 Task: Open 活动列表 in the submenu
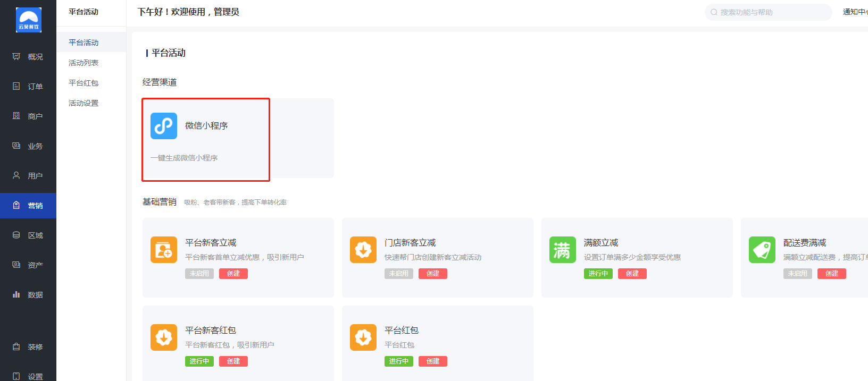pyautogui.click(x=91, y=63)
